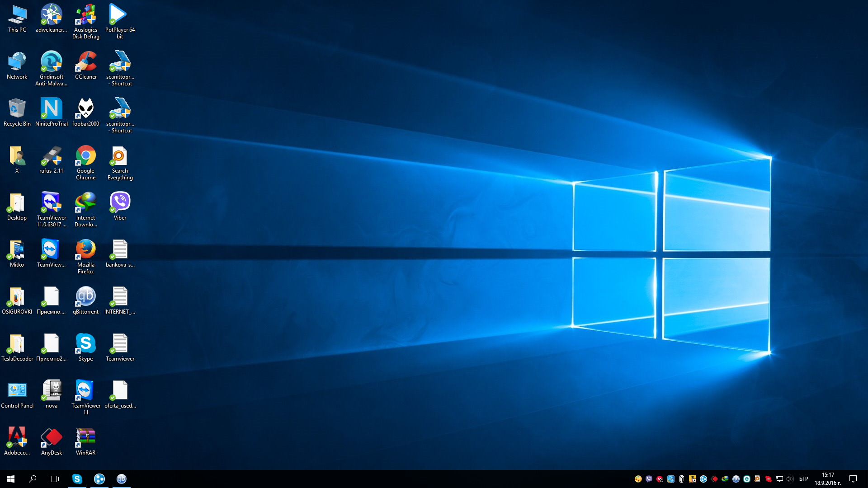Image resolution: width=868 pixels, height=488 pixels.
Task: Select the Приемно2... file icon
Action: [52, 348]
